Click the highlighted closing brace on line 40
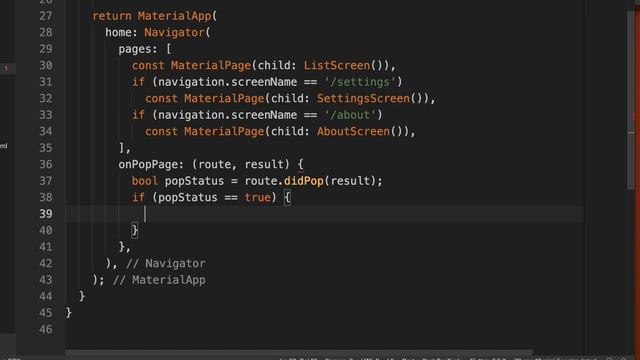Image resolution: width=640 pixels, height=360 pixels. click(135, 230)
